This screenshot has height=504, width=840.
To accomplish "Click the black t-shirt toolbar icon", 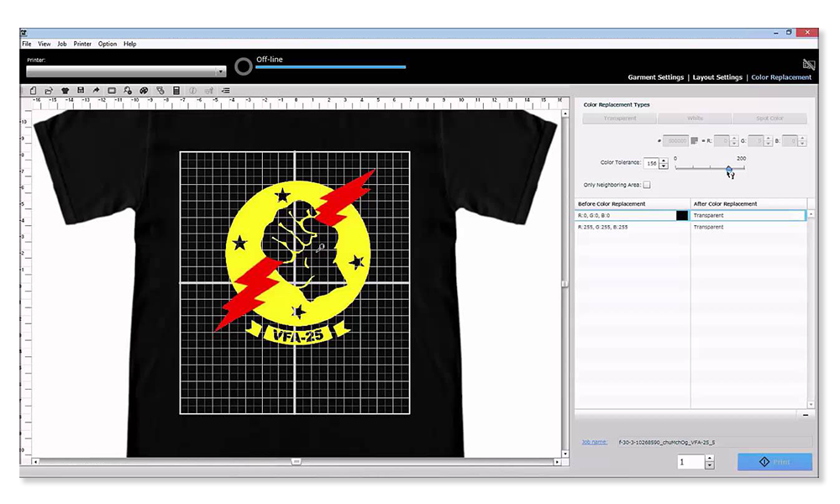I will click(x=65, y=91).
